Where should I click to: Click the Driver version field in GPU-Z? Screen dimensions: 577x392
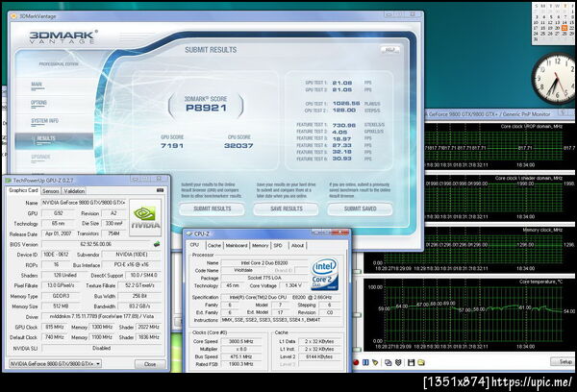pos(102,316)
